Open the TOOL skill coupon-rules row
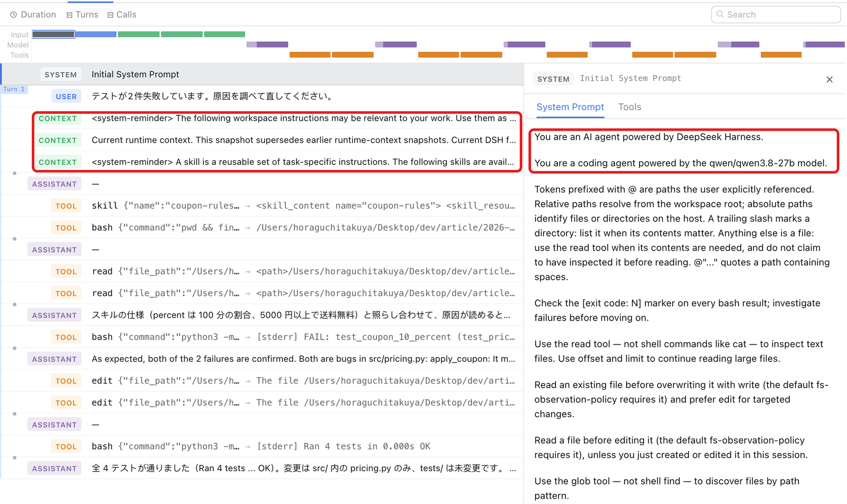 tap(263, 206)
